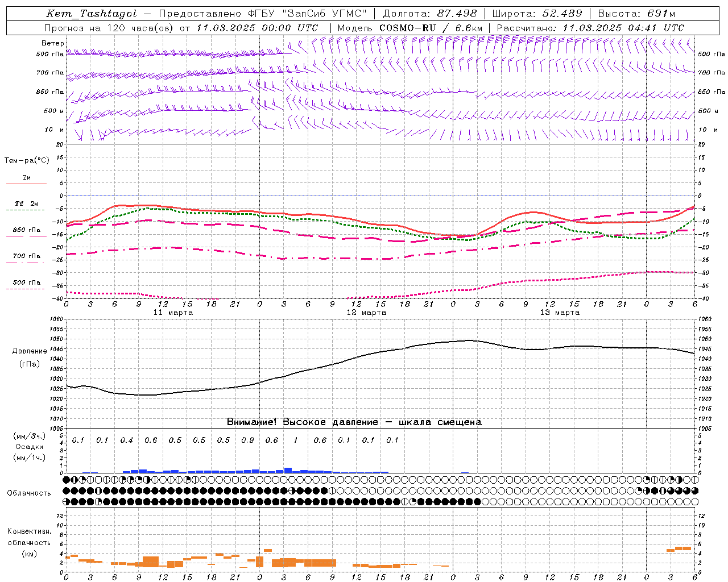Click the 'Облачность' cloud cover label

coord(28,493)
